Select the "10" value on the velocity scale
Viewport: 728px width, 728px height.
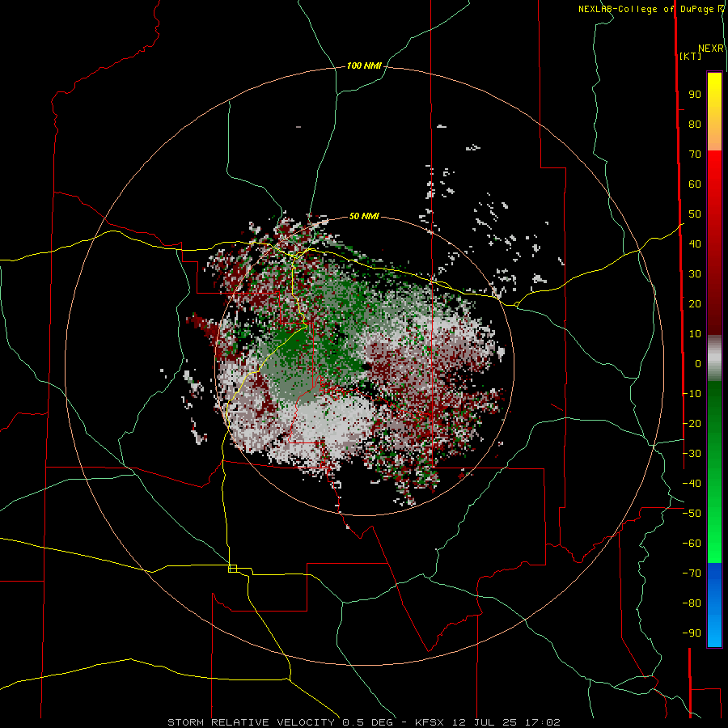click(x=695, y=334)
